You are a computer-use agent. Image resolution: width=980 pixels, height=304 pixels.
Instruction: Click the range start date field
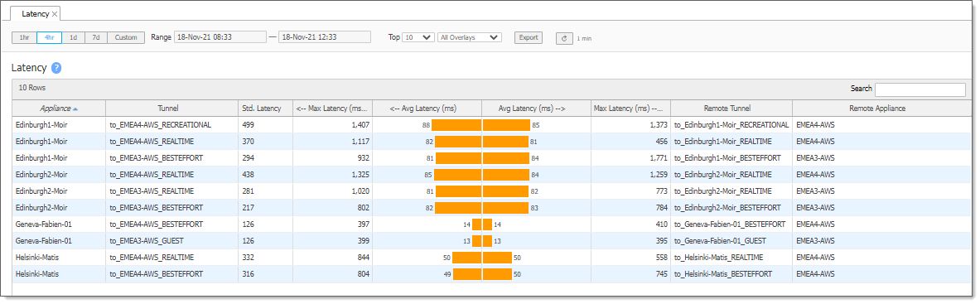coord(220,37)
